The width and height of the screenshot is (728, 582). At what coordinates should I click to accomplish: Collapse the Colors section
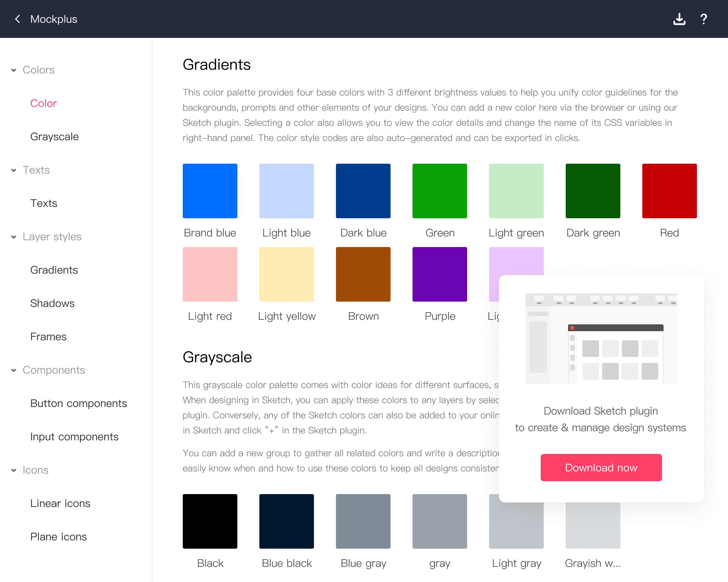pos(14,70)
